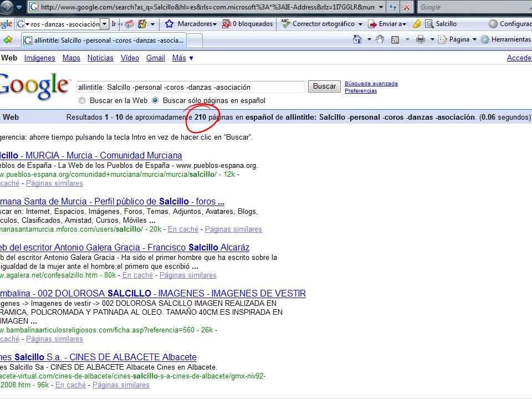Open a new blank tab
532x399 pixels.
(x=195, y=40)
